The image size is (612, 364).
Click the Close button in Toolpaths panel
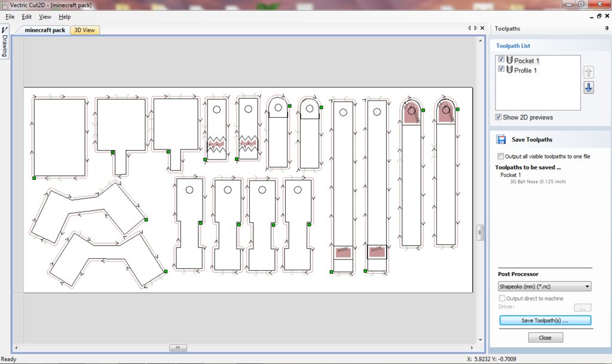coord(545,338)
